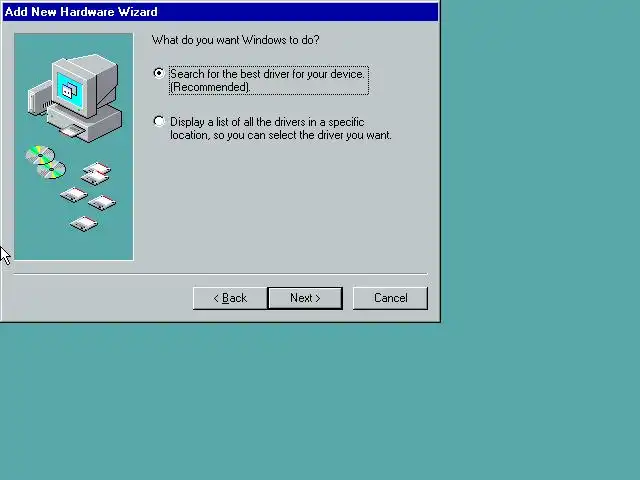640x480 pixels.
Task: Select 'Display a list of all the drivers' option
Action: click(x=159, y=121)
